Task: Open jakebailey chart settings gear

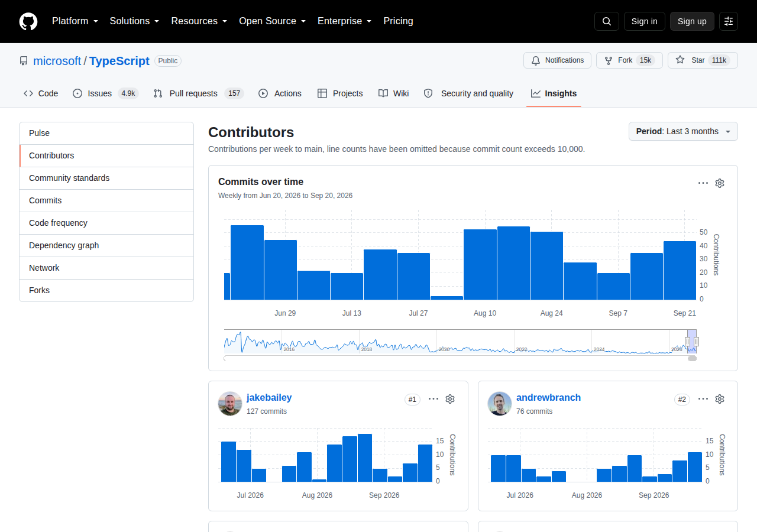Action: [x=450, y=399]
